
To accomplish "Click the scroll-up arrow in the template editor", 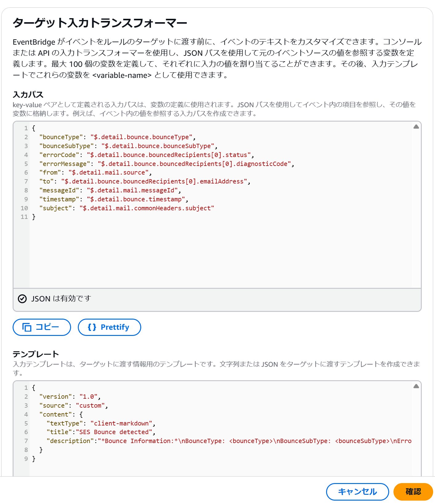I will [416, 386].
